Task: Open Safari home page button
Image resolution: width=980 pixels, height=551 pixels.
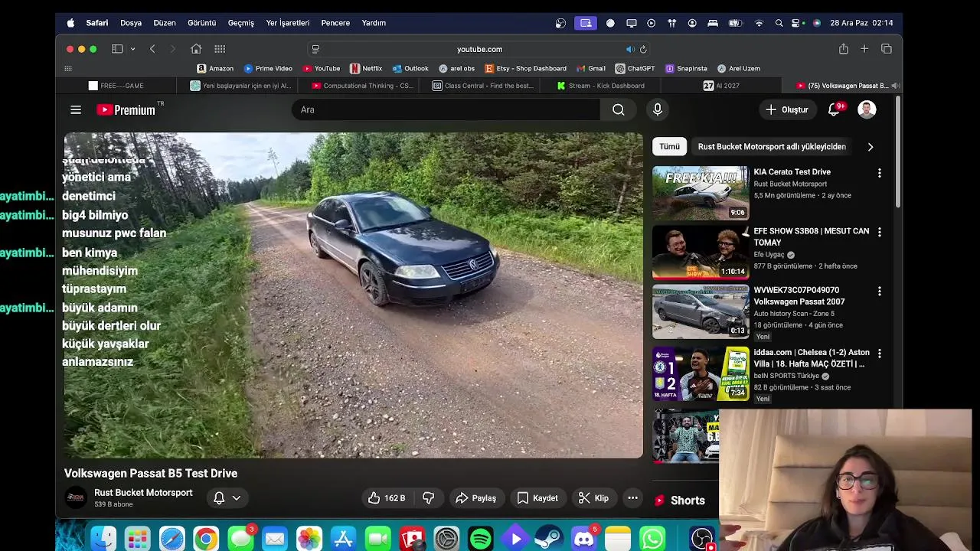Action: tap(196, 49)
